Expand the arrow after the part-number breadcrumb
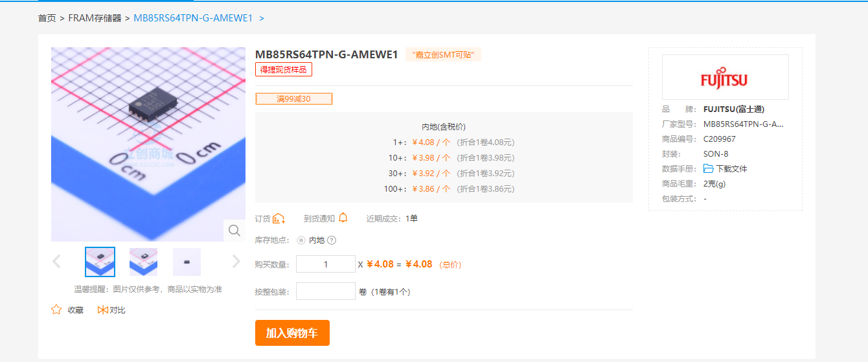 (262, 18)
